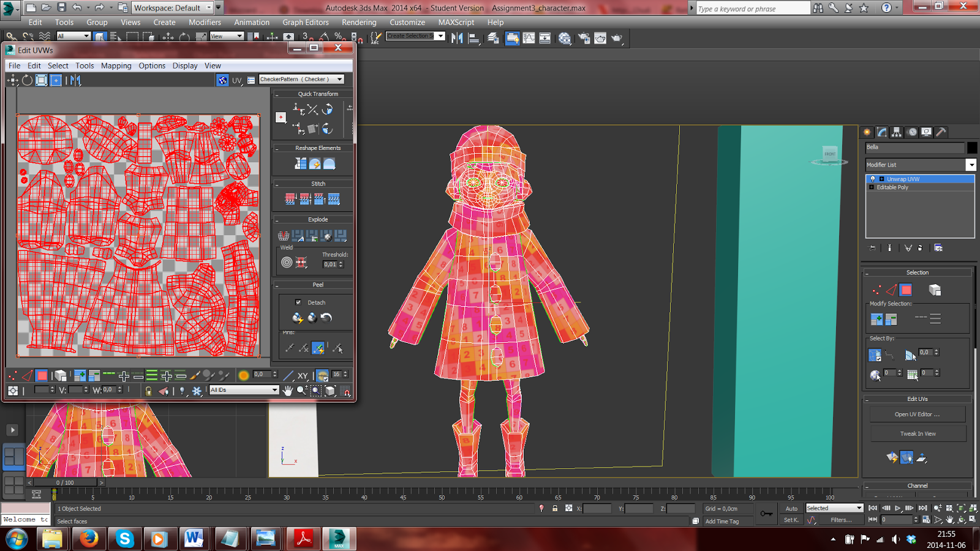Image resolution: width=980 pixels, height=551 pixels.
Task: Open the Display menu in Edit UVWs
Action: 185,66
